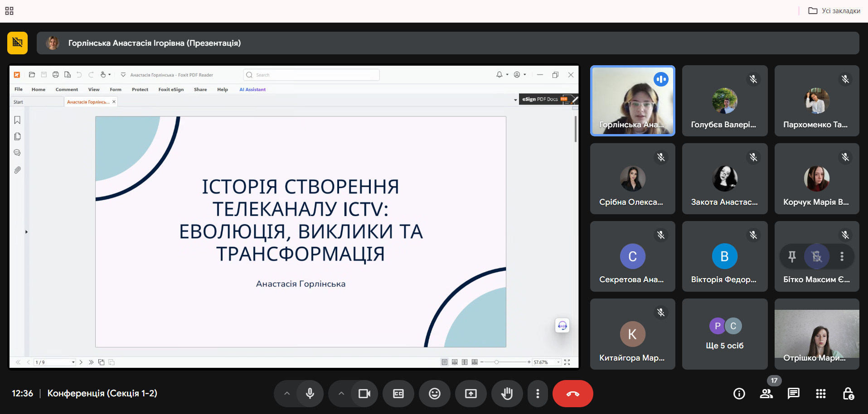
Task: Open Усі закладки bookmarks folder
Action: point(834,11)
